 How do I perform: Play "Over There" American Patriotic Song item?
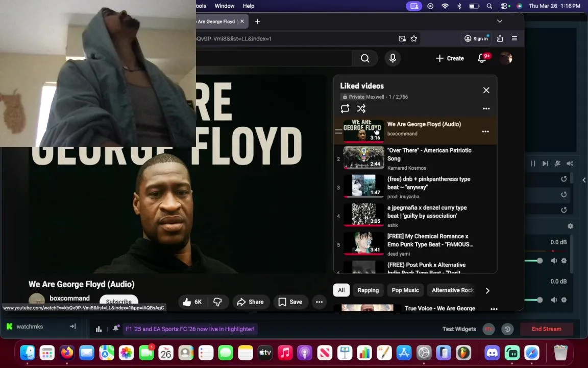[415, 158]
